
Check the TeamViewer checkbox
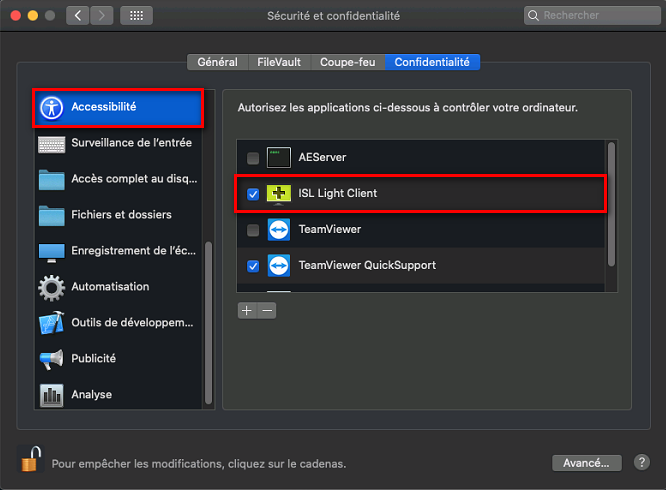click(253, 230)
